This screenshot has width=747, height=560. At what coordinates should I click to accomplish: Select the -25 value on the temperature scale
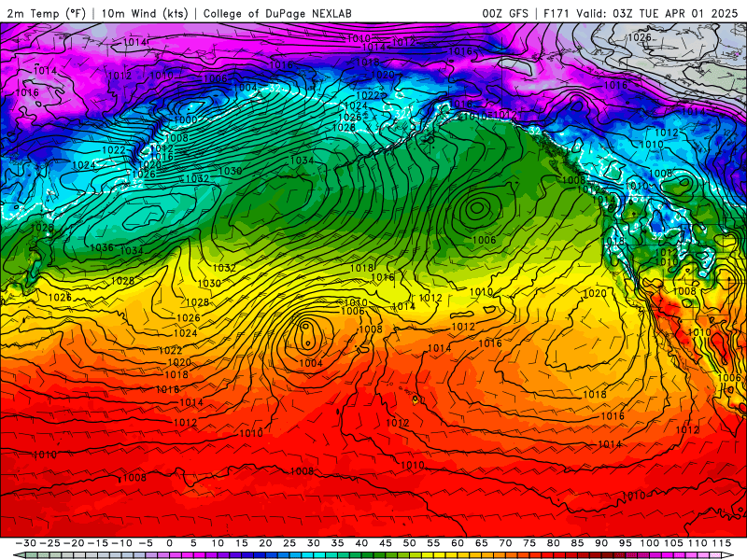pyautogui.click(x=50, y=543)
